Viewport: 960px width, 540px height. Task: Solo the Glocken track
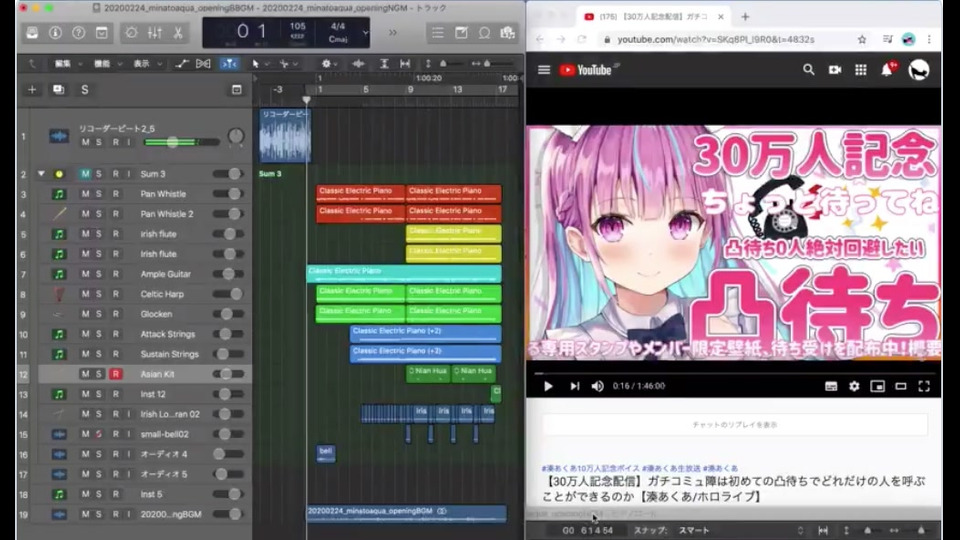point(99,314)
